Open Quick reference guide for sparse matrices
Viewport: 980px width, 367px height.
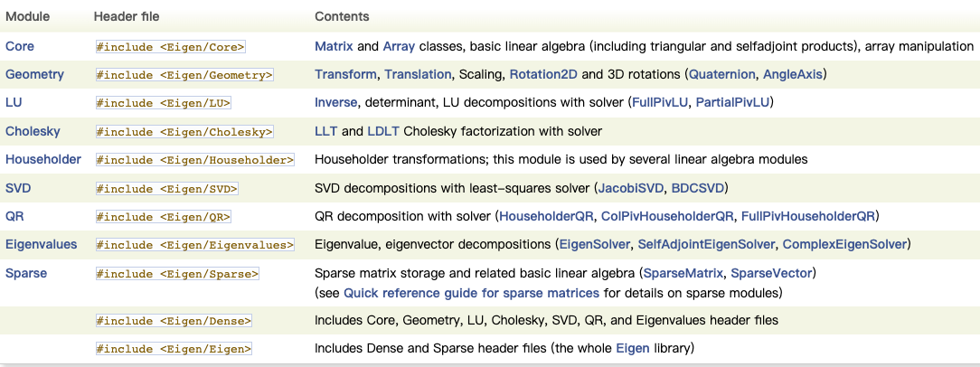(x=469, y=293)
